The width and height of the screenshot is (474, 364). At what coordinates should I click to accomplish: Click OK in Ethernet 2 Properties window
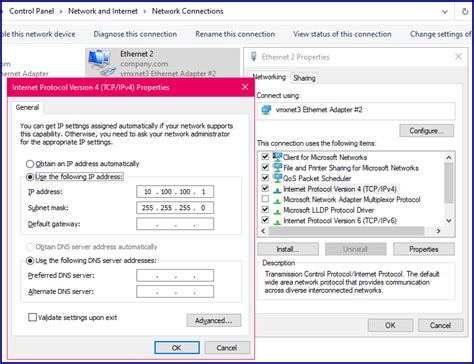[390, 325]
